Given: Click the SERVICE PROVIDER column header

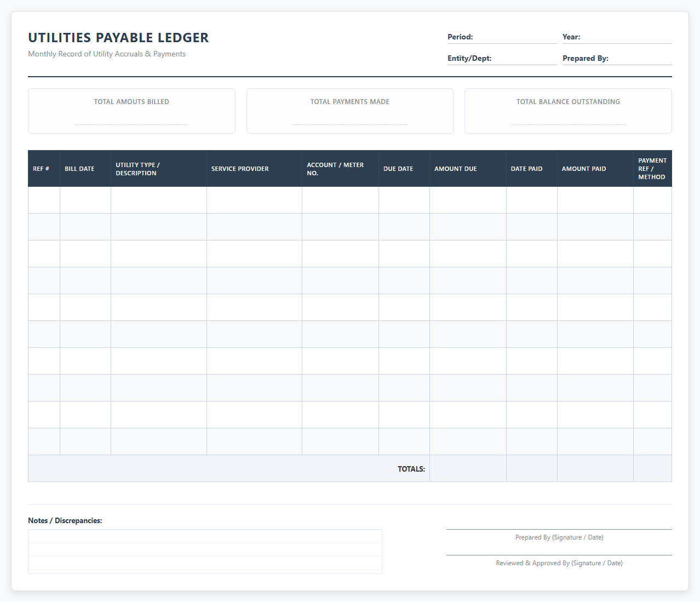Looking at the screenshot, I should coord(254,169).
